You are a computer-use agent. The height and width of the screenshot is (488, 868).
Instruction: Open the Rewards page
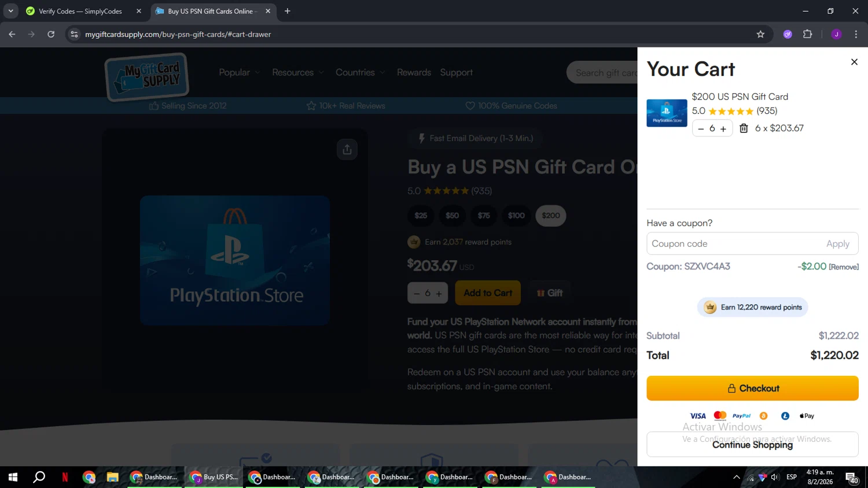[x=414, y=72]
